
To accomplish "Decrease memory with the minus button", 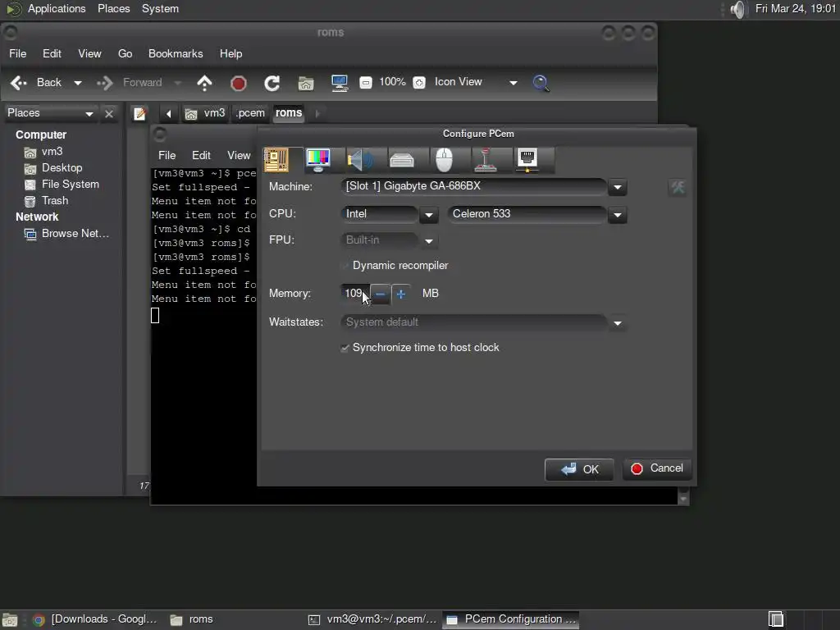I will (380, 294).
